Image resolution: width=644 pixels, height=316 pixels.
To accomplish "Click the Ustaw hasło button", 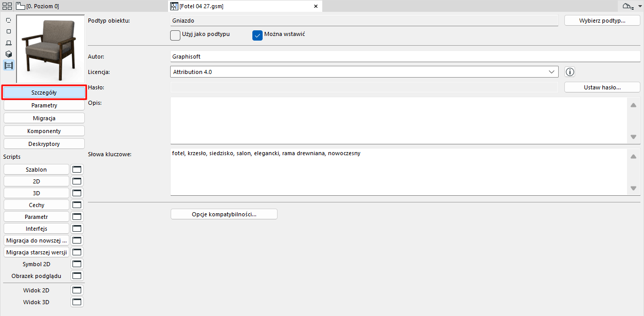I will tap(602, 87).
